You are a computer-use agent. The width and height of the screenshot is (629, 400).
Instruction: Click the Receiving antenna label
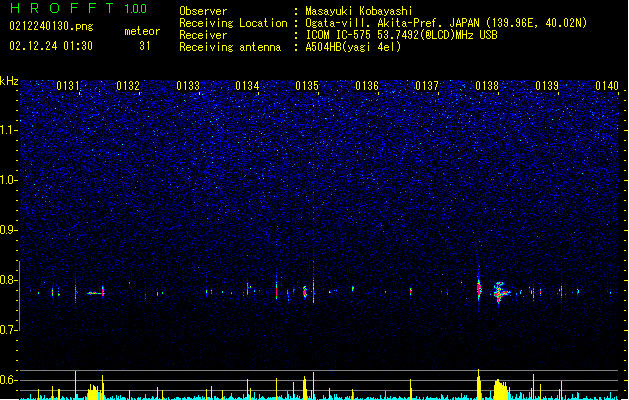point(230,47)
